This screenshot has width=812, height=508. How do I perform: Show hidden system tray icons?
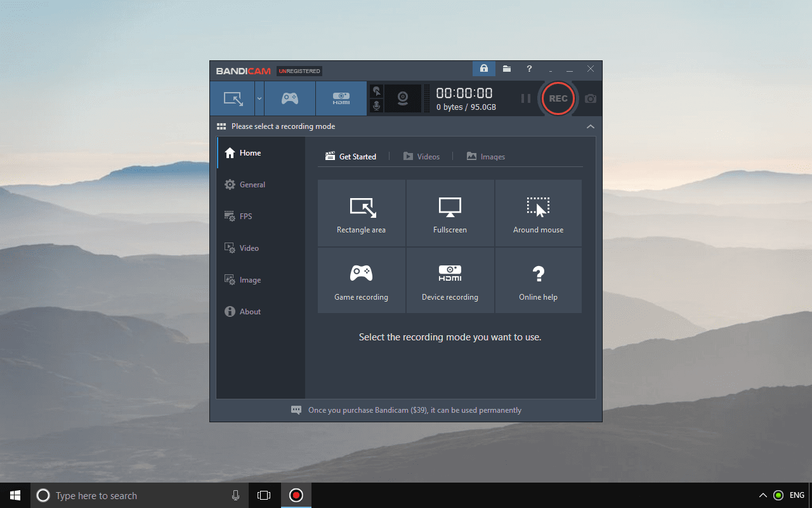tap(763, 495)
